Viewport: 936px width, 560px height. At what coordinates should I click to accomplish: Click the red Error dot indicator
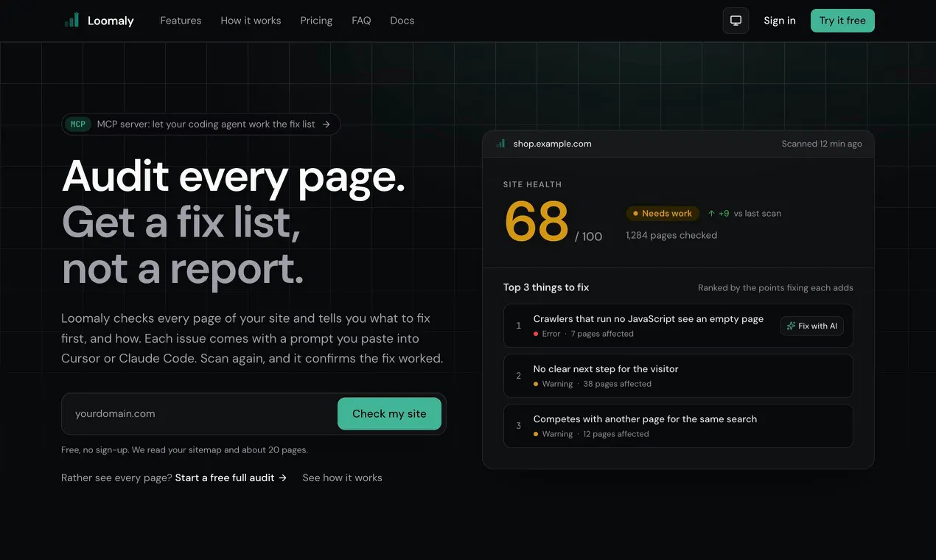pyautogui.click(x=536, y=334)
